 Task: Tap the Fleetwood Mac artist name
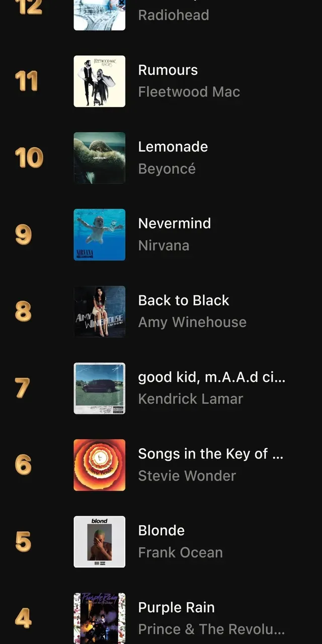189,92
